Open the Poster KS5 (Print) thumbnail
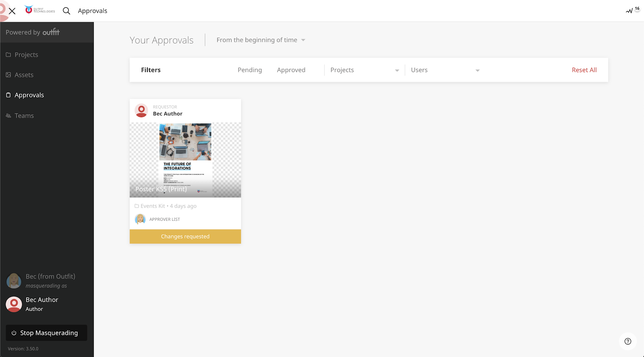 coord(185,160)
